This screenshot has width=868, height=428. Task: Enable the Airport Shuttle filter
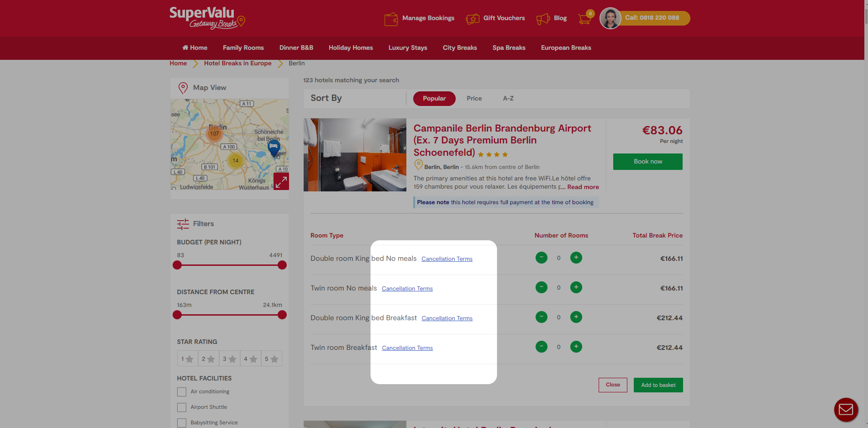[x=182, y=407]
